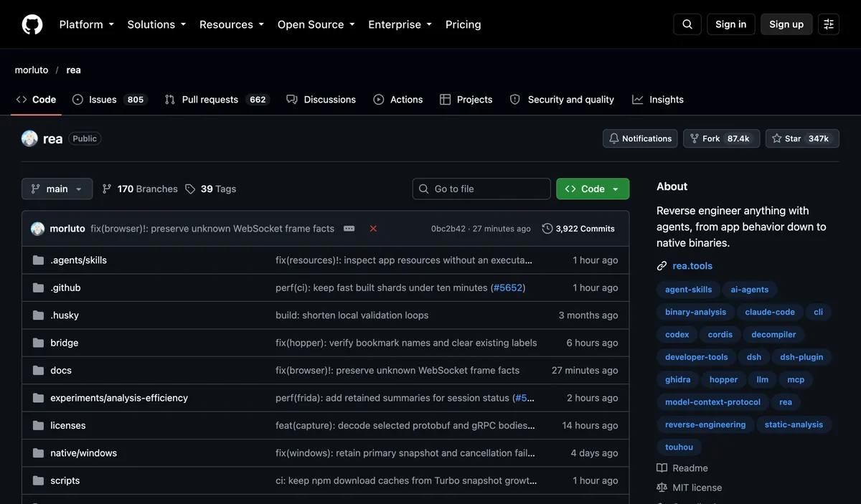Click the licenses folder icon
The width and height of the screenshot is (861, 504).
coord(38,426)
